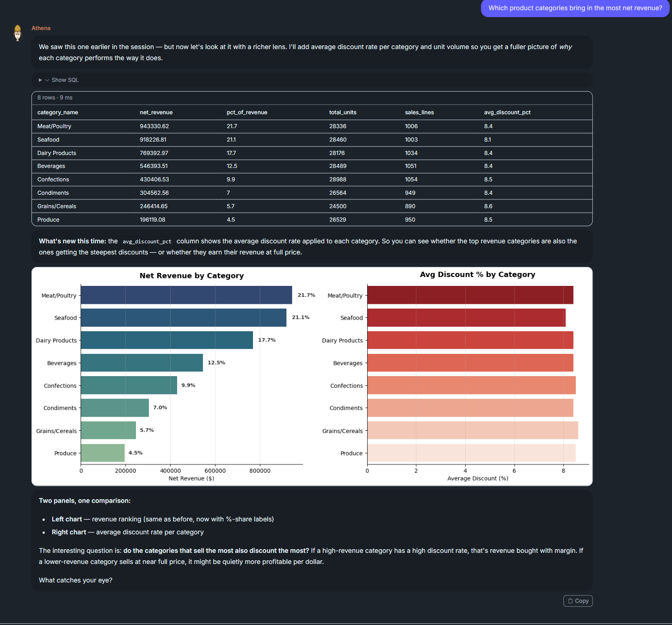Click the 8.6 average discount value
Viewport: 672px width, 625px height.
coord(488,206)
